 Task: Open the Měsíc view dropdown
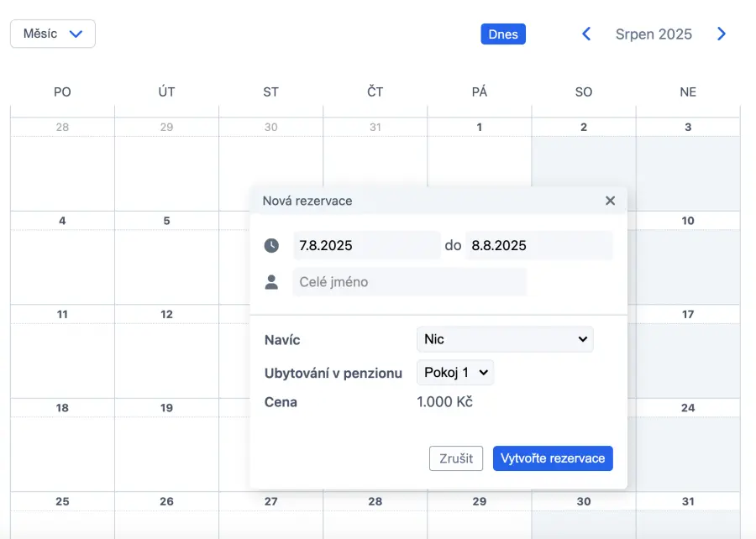pyautogui.click(x=53, y=34)
